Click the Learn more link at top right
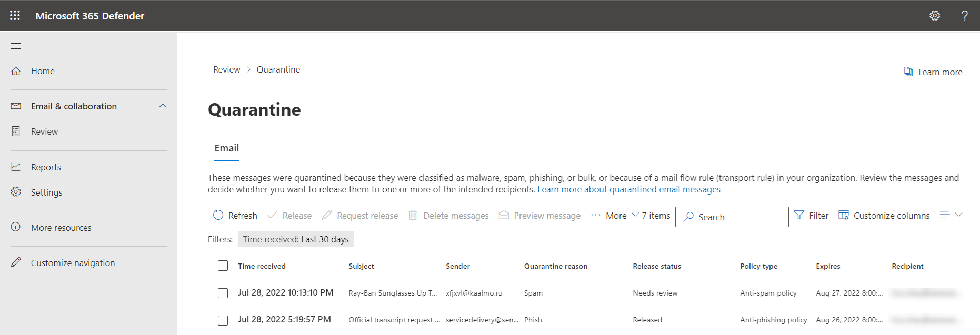The width and height of the screenshot is (980, 335). [940, 72]
